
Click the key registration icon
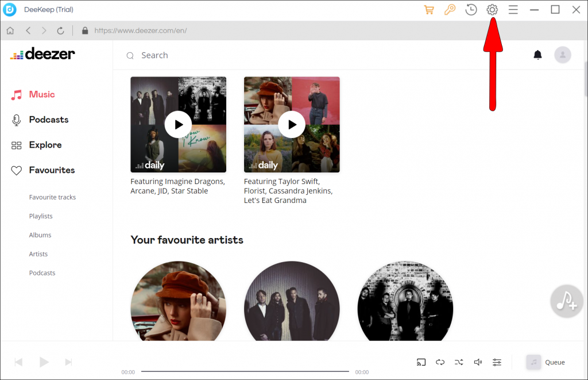click(450, 10)
